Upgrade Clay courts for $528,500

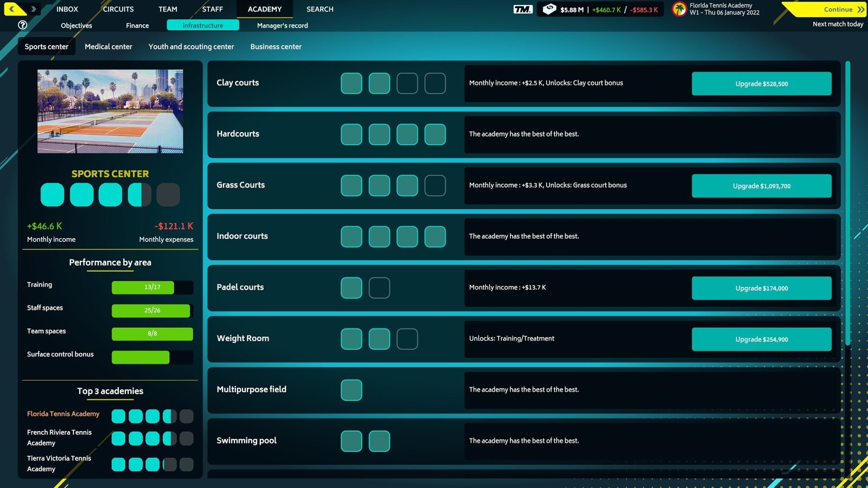(x=761, y=84)
